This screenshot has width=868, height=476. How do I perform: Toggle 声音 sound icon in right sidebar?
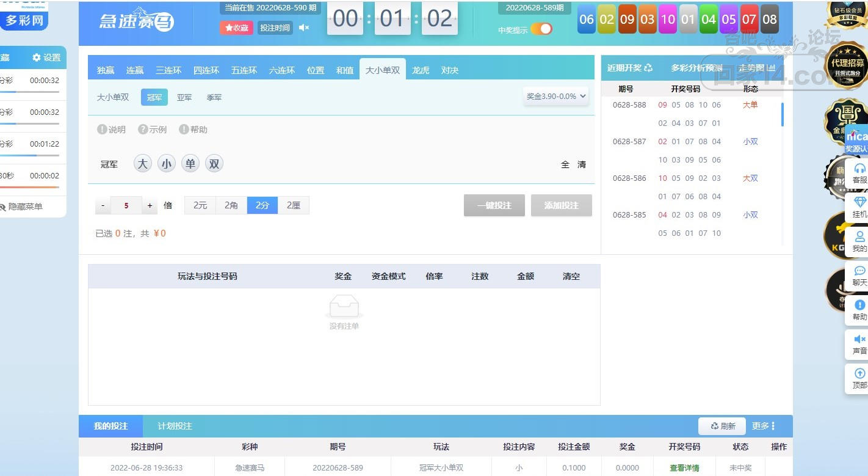[859, 340]
